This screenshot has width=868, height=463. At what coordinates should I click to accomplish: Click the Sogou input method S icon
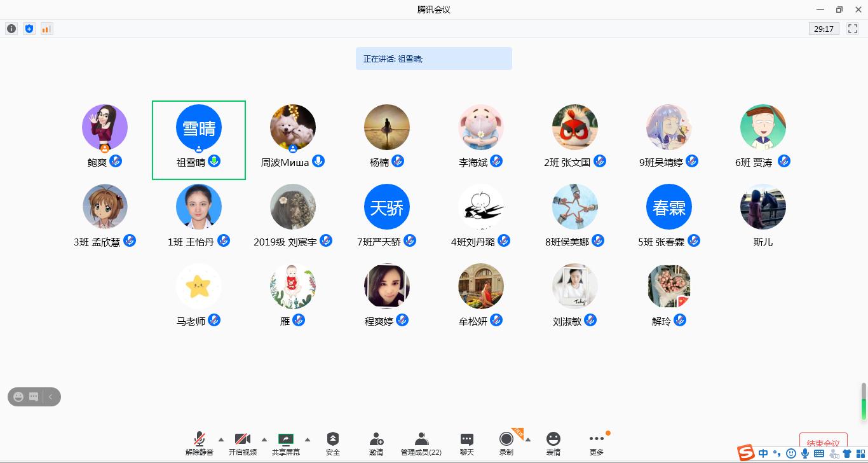coord(746,453)
